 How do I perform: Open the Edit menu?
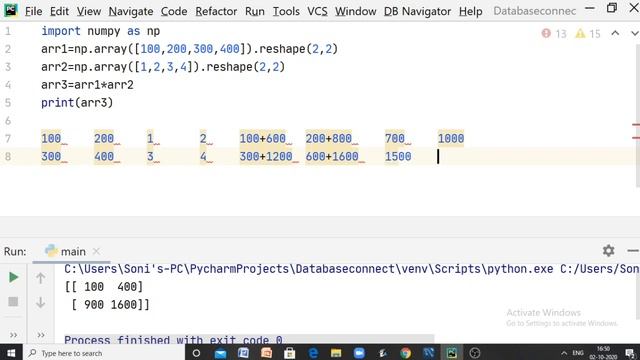[59, 11]
